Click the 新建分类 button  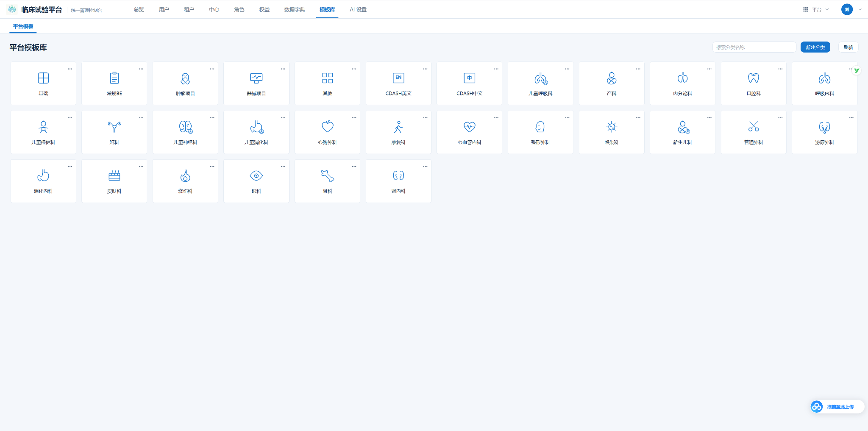[x=815, y=47]
